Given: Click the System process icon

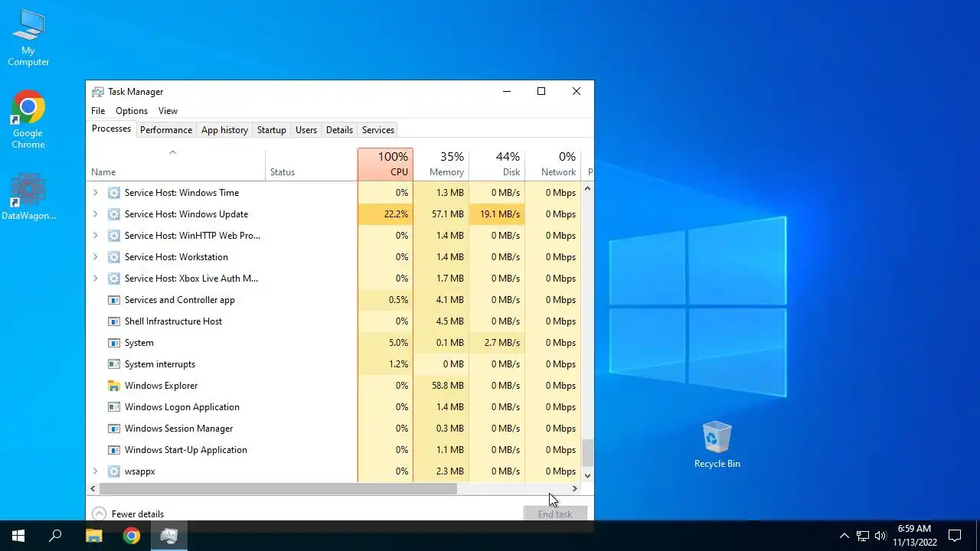Looking at the screenshot, I should click(114, 343).
